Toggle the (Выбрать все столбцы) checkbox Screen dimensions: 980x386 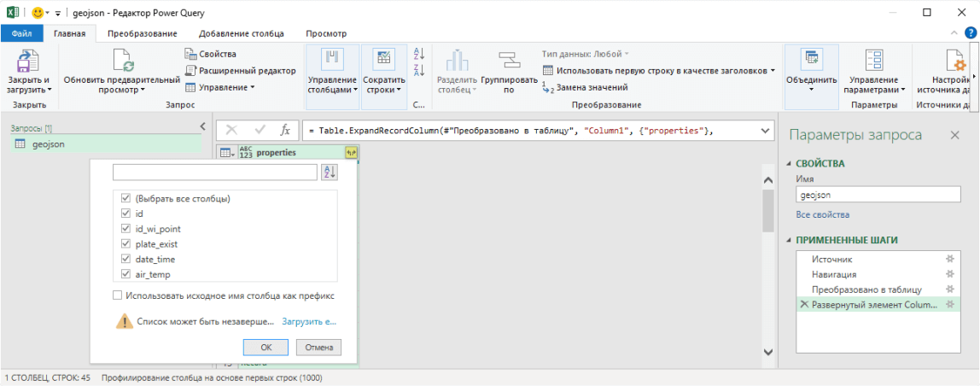pyautogui.click(x=126, y=198)
